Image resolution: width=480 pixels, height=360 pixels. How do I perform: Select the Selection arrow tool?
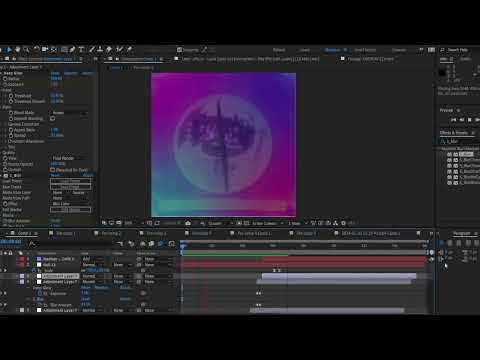click(x=9, y=50)
